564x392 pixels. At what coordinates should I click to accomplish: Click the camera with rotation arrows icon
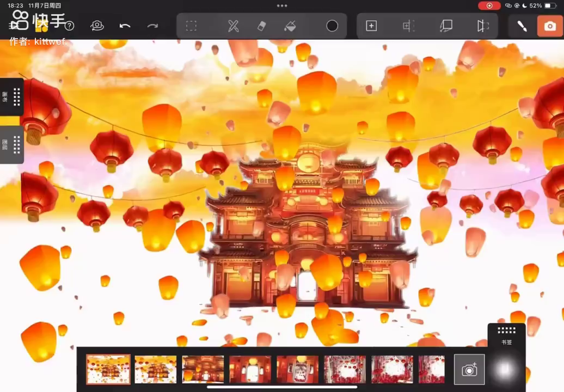pyautogui.click(x=97, y=26)
